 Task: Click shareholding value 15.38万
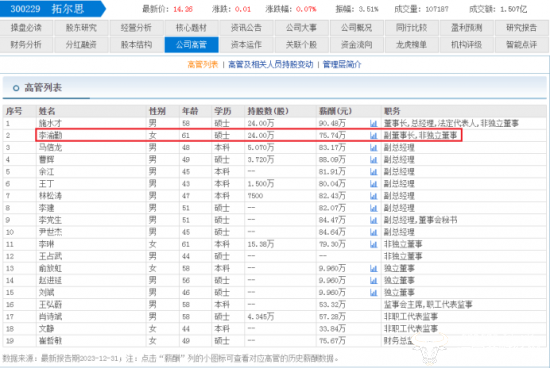(261, 245)
